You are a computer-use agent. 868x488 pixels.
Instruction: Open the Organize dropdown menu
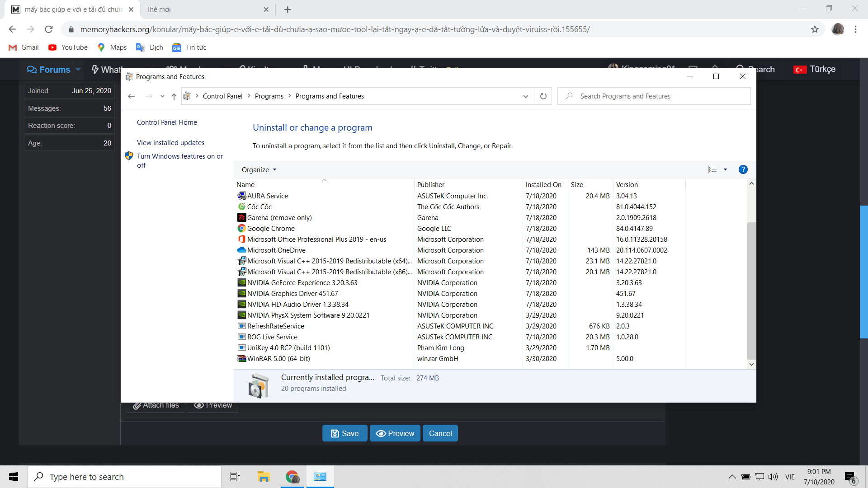pyautogui.click(x=259, y=169)
